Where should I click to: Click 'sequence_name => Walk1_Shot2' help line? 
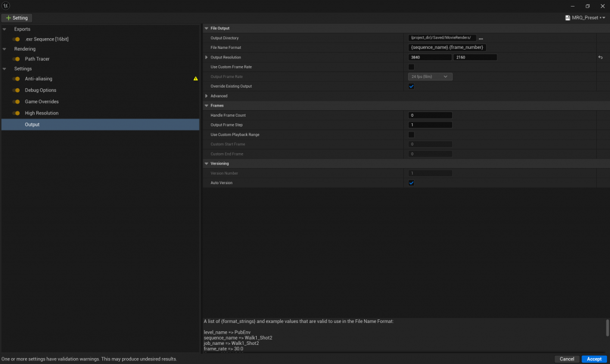(x=238, y=338)
